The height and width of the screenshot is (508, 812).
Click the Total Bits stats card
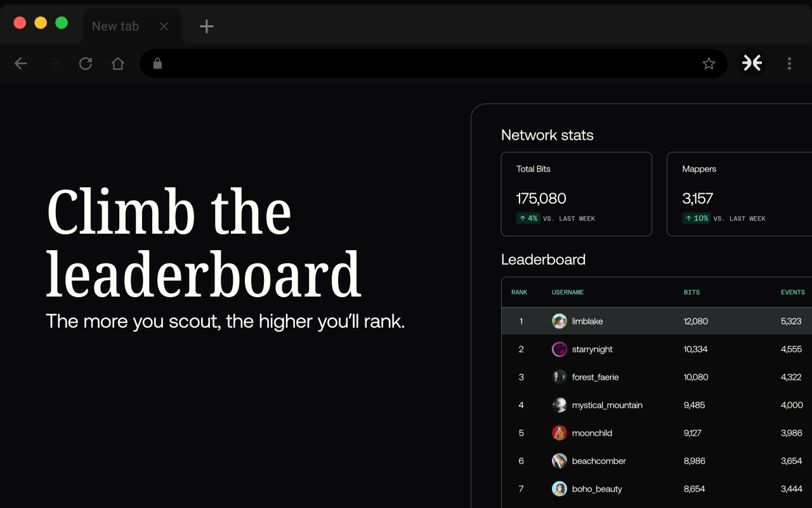[x=576, y=194]
